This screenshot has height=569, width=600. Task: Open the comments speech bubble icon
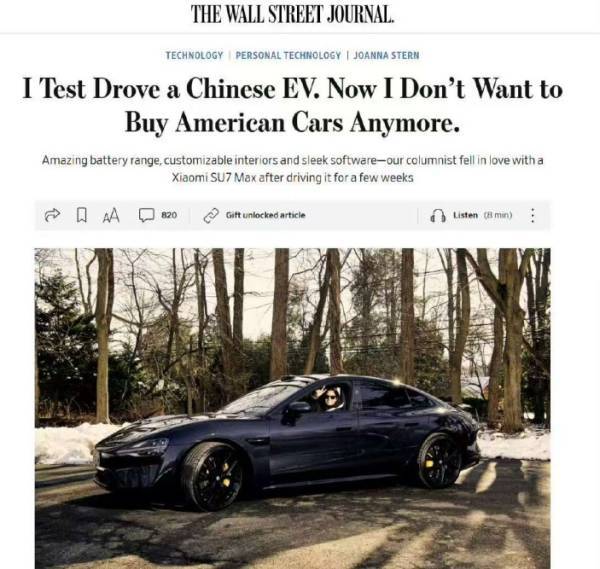pyautogui.click(x=146, y=215)
